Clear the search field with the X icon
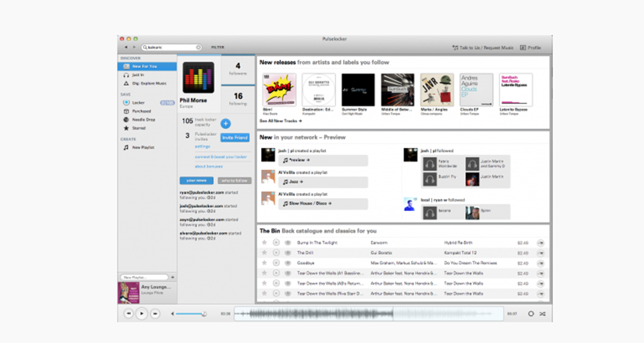 [198, 48]
